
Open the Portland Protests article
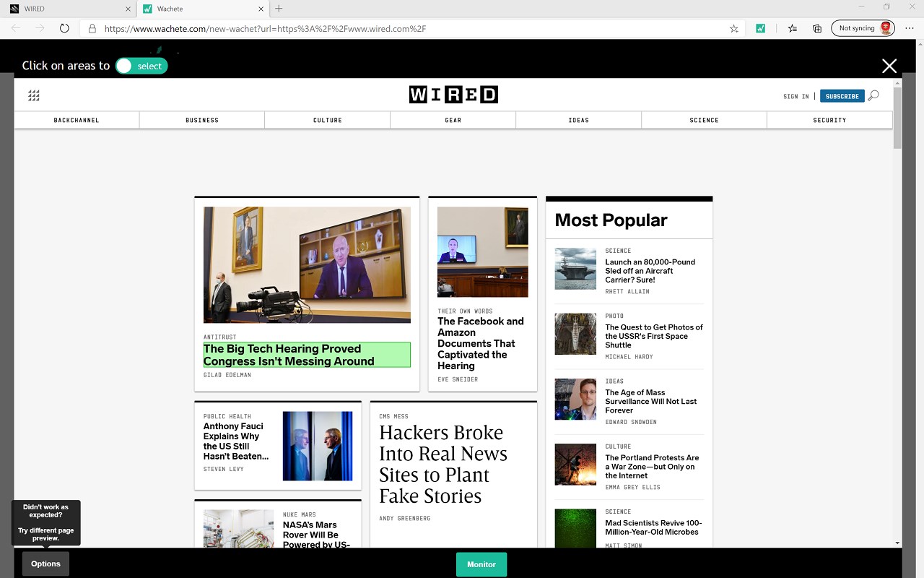[652, 467]
